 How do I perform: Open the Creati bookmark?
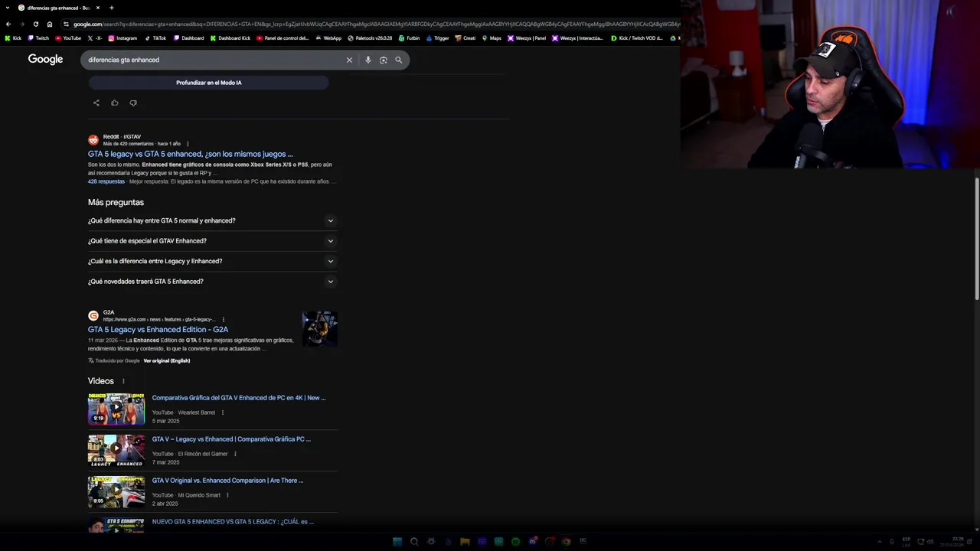(465, 38)
